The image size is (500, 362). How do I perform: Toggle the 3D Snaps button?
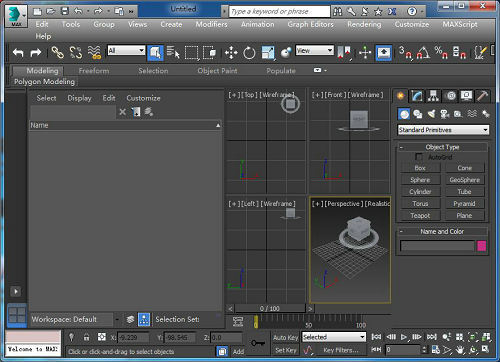tap(406, 53)
